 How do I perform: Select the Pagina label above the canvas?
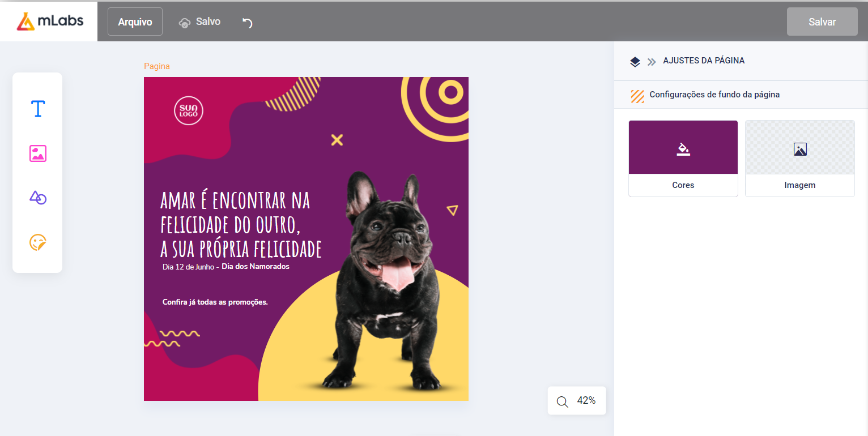click(x=156, y=66)
